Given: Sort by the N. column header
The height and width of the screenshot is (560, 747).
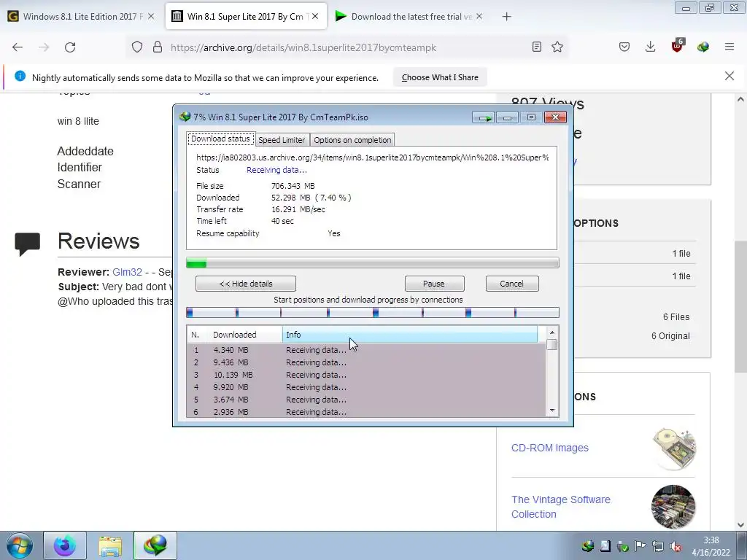Looking at the screenshot, I should pyautogui.click(x=198, y=335).
